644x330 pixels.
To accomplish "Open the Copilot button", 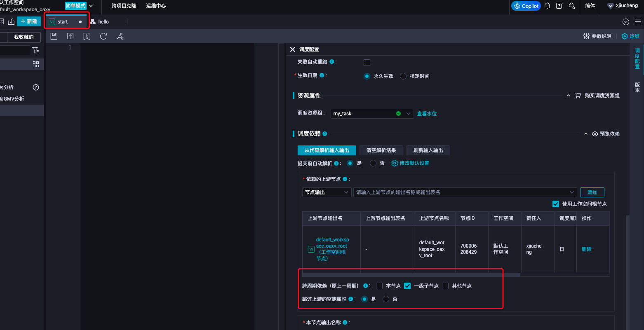I will coord(526,6).
